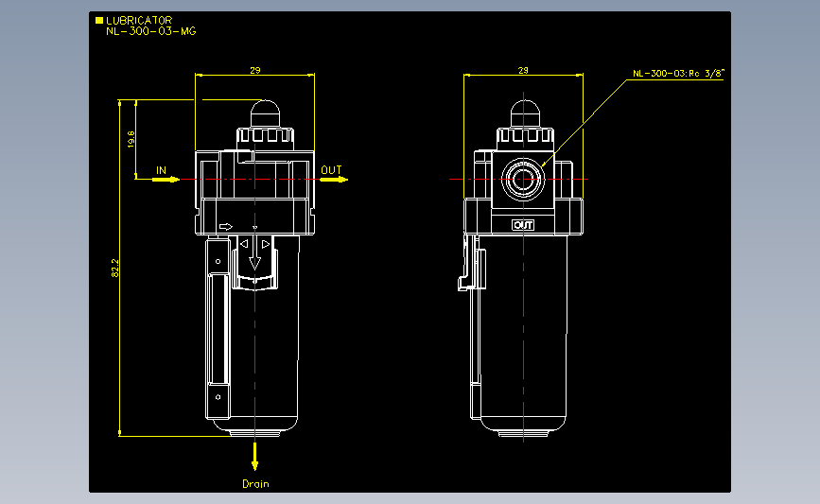
Task: Click the dome cap on left view
Action: pyautogui.click(x=266, y=114)
